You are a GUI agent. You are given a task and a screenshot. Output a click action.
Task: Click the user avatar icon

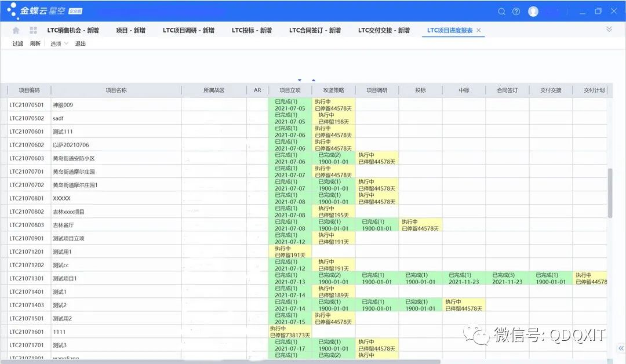(x=533, y=12)
